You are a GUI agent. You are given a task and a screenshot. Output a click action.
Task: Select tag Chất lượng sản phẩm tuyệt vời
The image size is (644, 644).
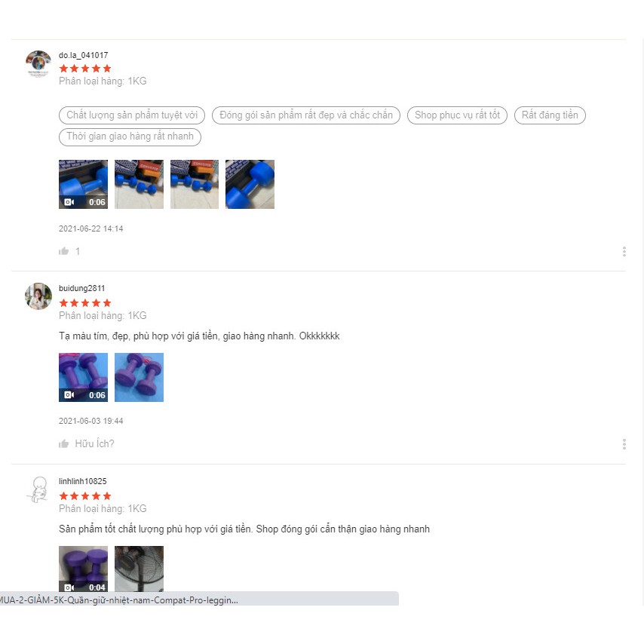point(132,115)
